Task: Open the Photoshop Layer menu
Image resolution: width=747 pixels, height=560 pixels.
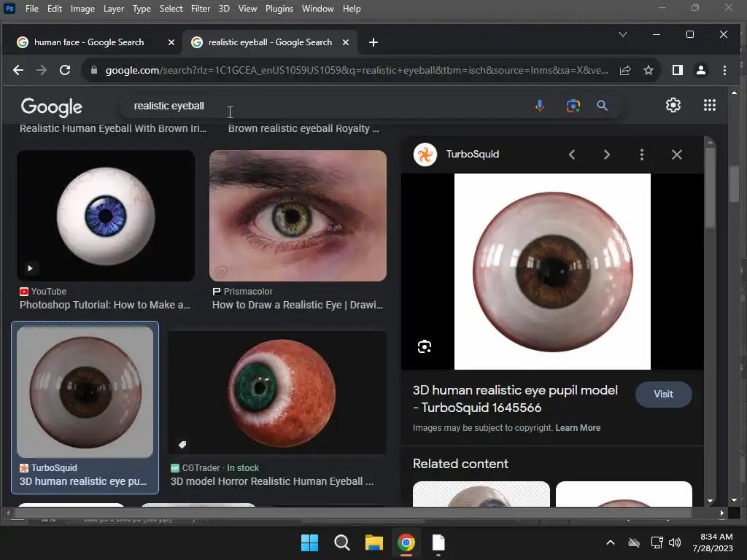Action: [113, 9]
